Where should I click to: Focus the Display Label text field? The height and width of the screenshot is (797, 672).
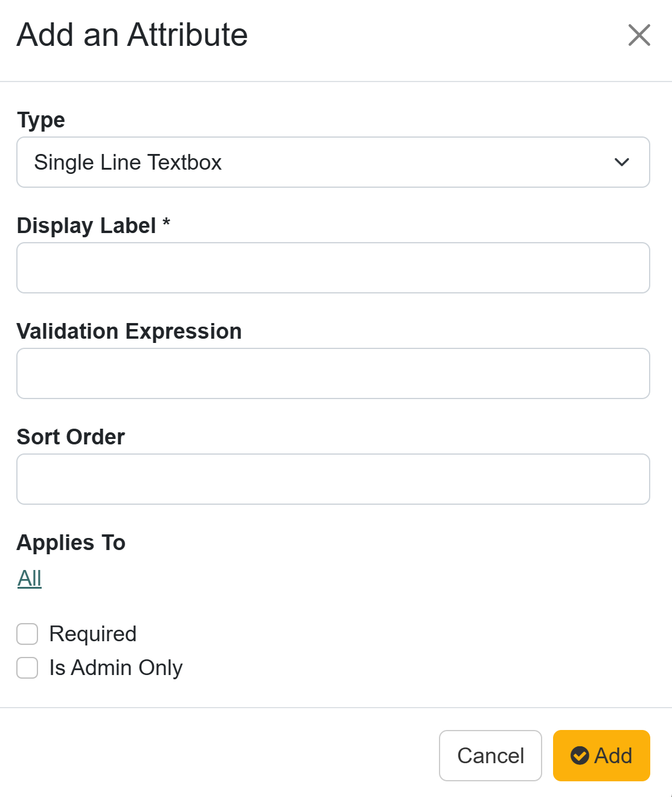click(x=333, y=268)
